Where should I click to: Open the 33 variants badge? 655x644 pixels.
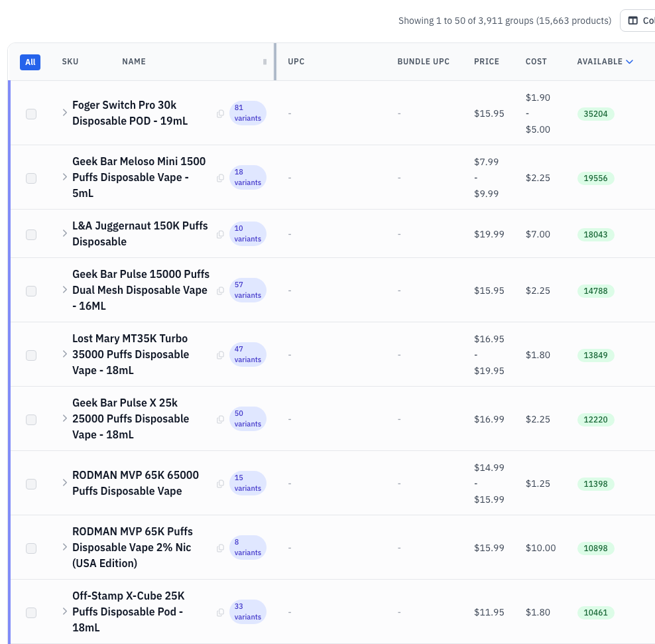click(248, 612)
